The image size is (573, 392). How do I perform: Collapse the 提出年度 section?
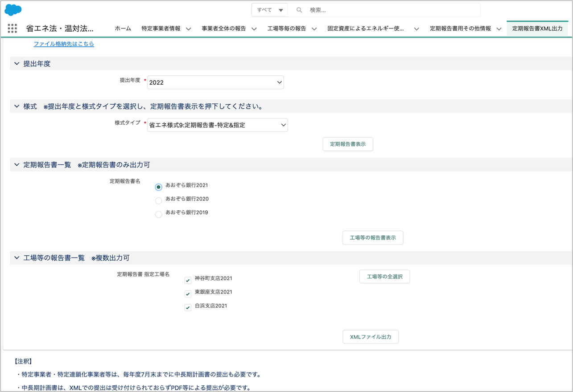pos(17,64)
